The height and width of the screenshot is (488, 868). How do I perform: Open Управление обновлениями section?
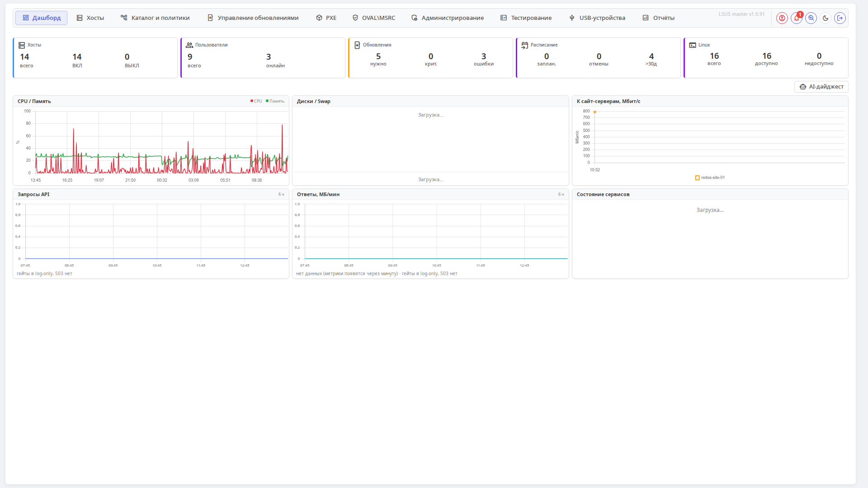(253, 18)
